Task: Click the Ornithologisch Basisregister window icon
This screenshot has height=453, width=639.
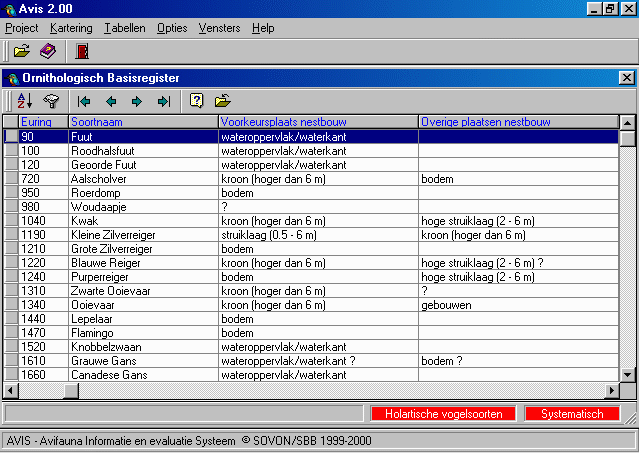Action: [x=12, y=78]
